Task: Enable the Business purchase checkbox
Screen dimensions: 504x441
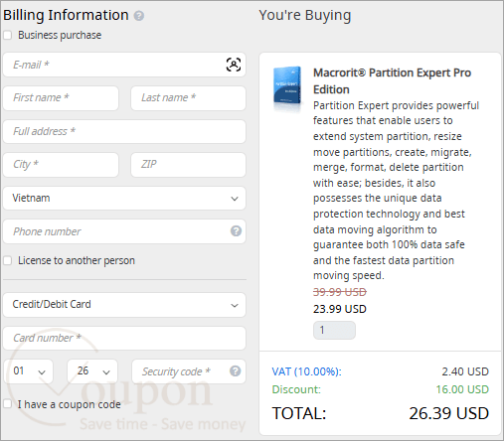Action: click(8, 35)
